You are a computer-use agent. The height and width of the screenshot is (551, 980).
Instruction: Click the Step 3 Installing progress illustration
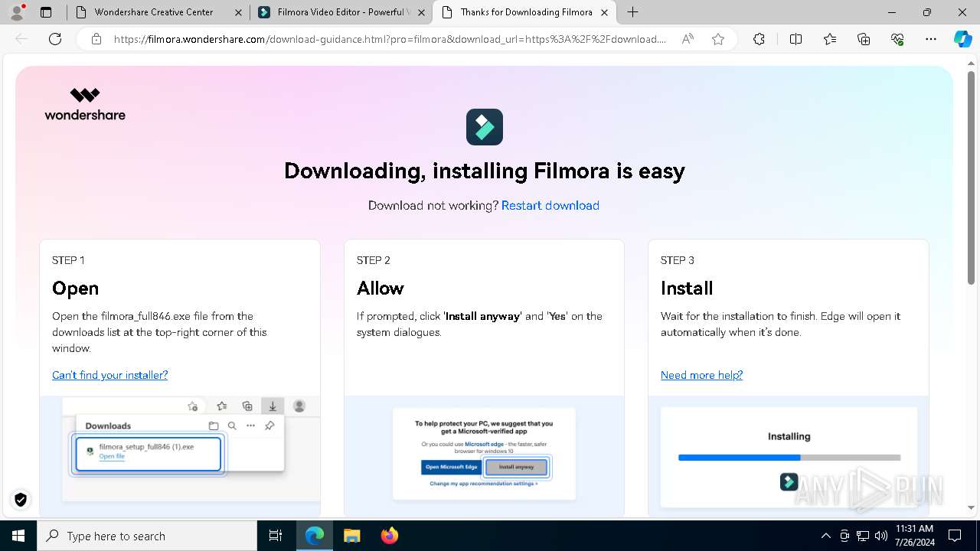(x=789, y=457)
